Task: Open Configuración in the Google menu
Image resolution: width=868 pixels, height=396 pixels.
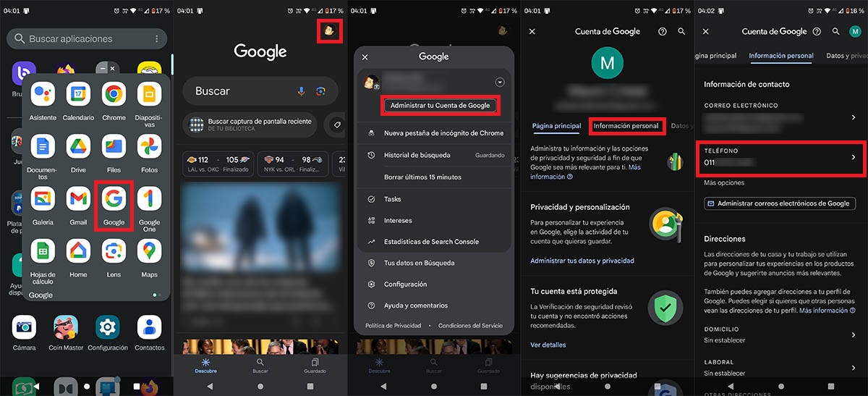Action: (434, 285)
